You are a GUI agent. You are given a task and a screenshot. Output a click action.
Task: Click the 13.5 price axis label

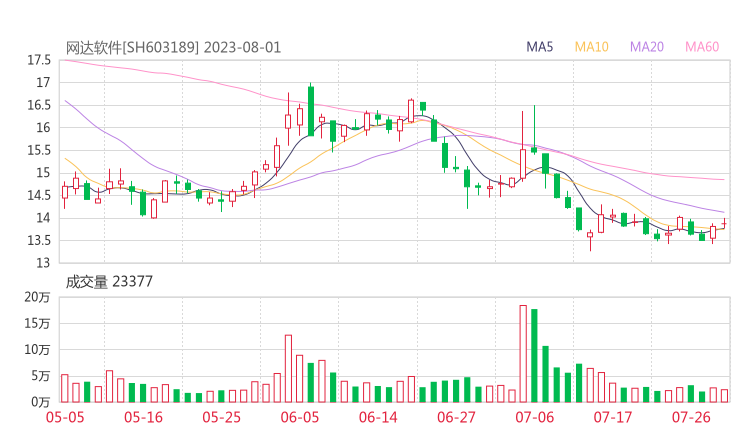39,241
